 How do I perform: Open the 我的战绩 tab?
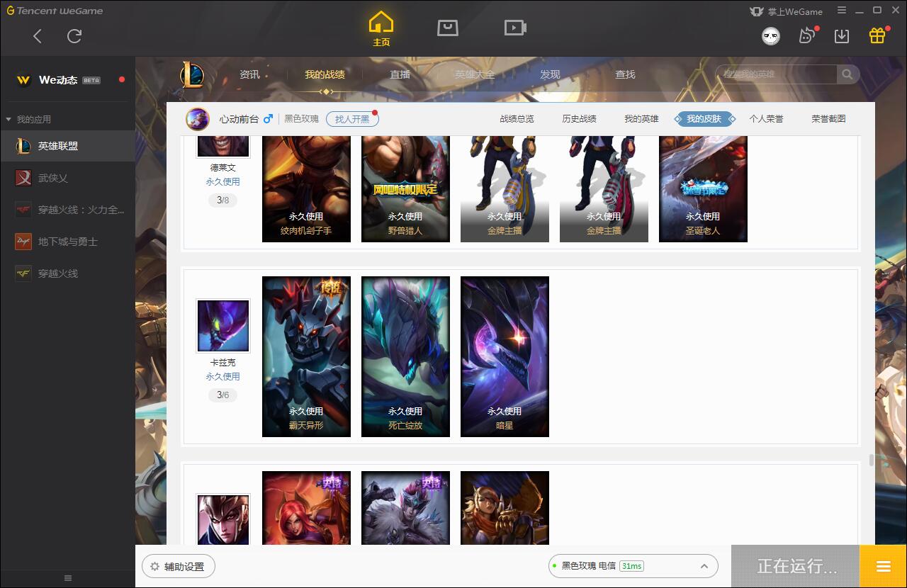(x=325, y=74)
